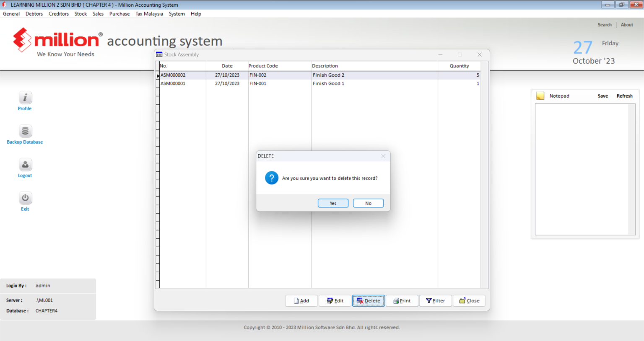Image resolution: width=644 pixels, height=341 pixels.
Task: Select the Logout icon
Action: coord(25,165)
